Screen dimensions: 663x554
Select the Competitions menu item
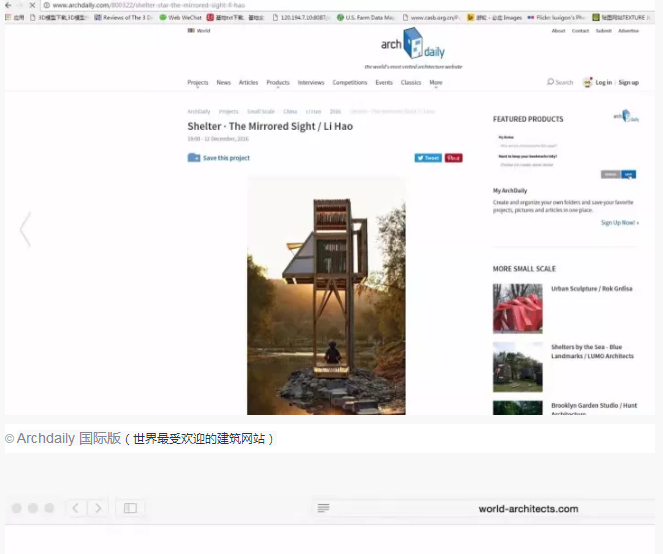350,83
